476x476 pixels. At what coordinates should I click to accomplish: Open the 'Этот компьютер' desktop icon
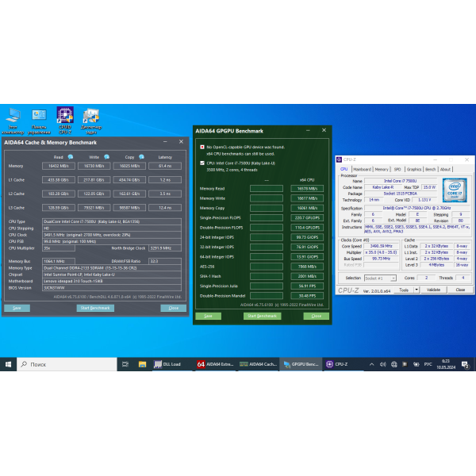point(13,121)
